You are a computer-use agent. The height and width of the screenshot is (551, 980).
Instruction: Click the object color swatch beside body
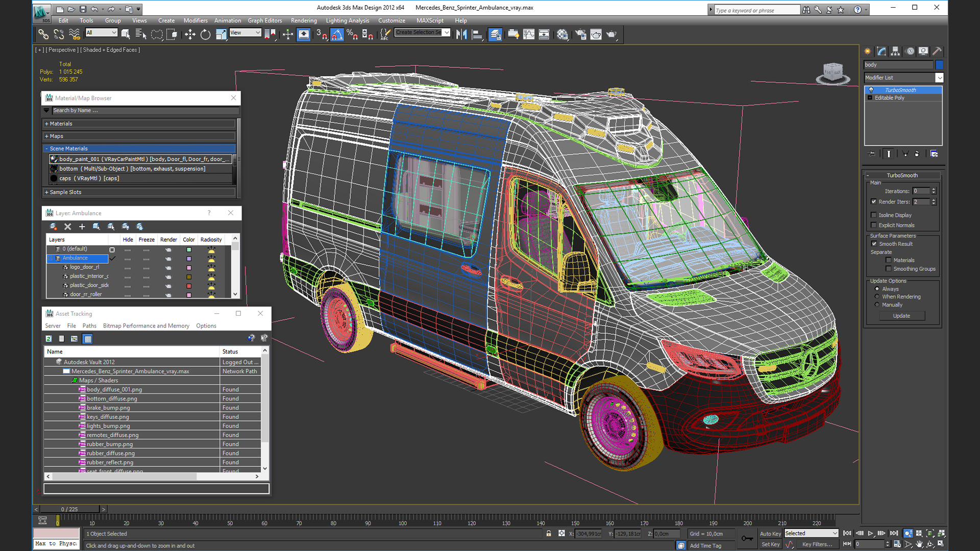click(939, 65)
